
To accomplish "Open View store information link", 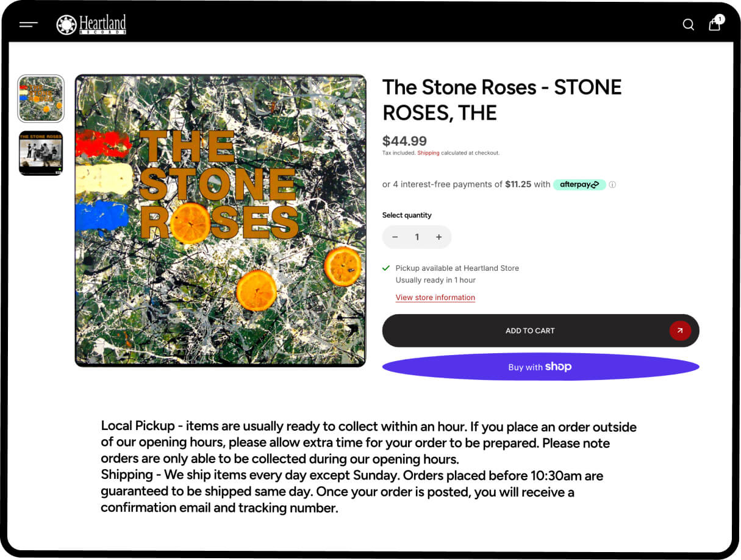I will [x=435, y=298].
